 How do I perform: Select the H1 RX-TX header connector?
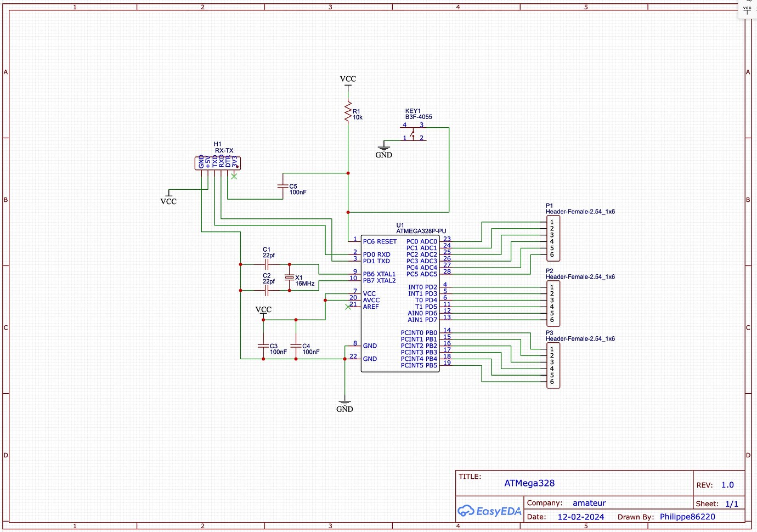coord(217,163)
